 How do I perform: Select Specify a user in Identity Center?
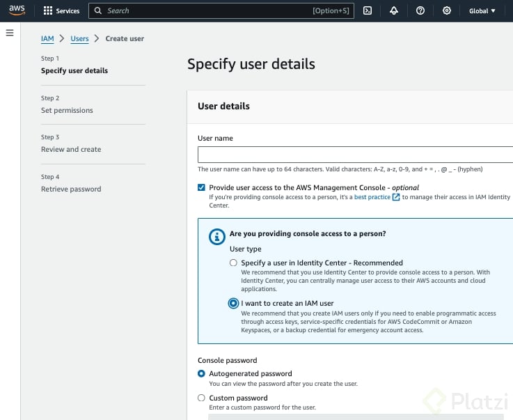tap(233, 263)
